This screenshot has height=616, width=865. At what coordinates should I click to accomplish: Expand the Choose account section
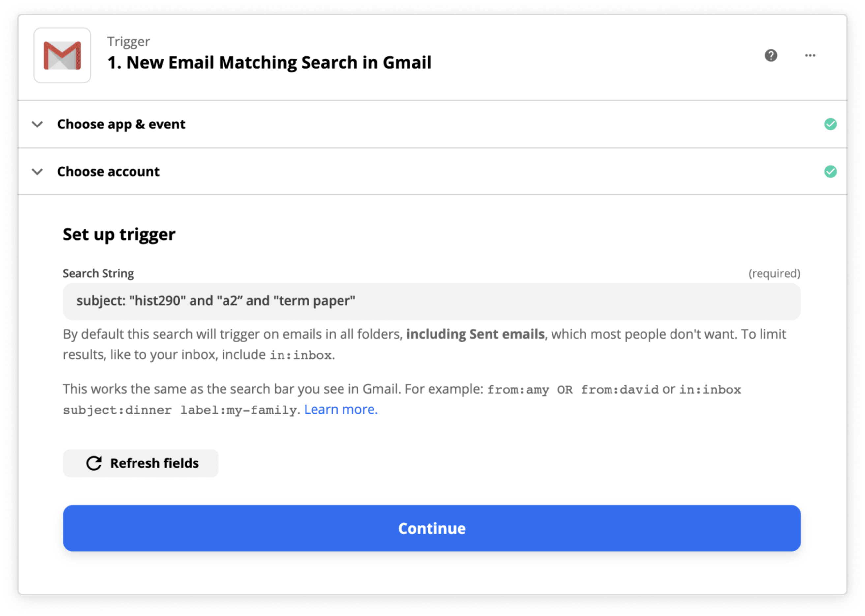tap(109, 171)
